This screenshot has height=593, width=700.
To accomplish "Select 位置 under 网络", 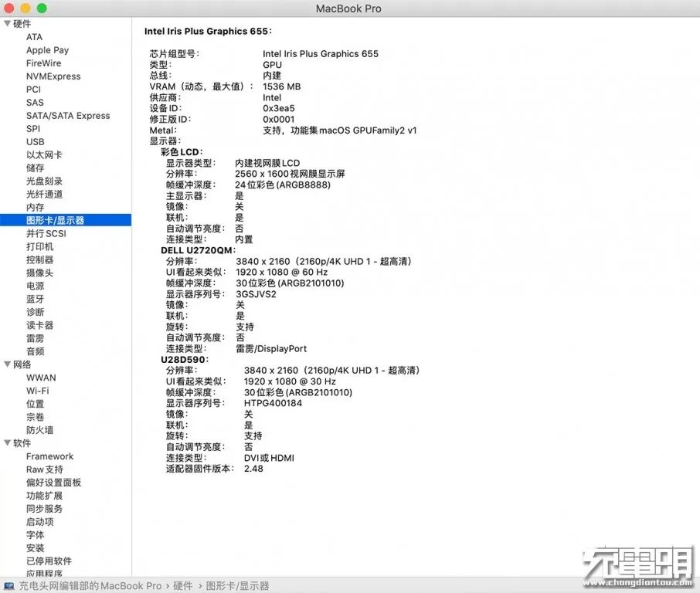I will 36,404.
